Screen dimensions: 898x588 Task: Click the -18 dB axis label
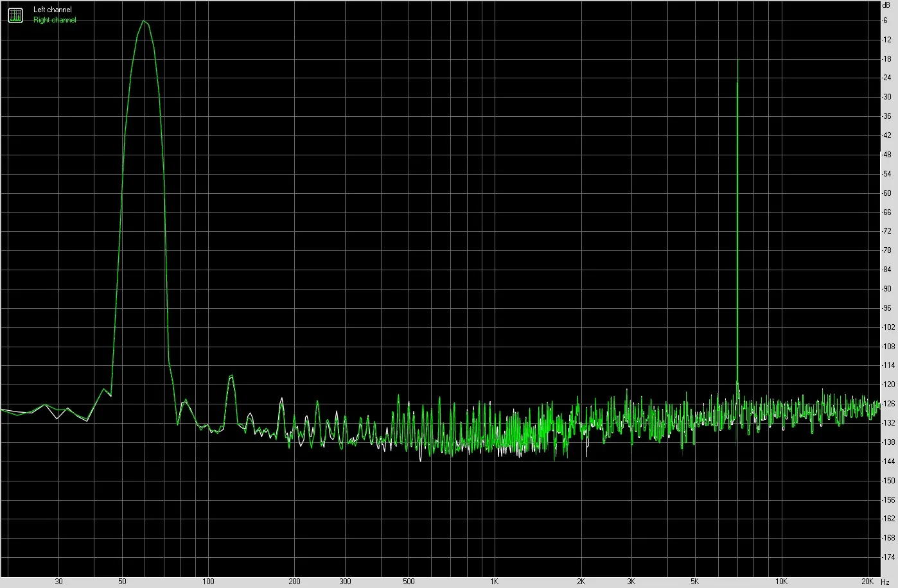886,59
